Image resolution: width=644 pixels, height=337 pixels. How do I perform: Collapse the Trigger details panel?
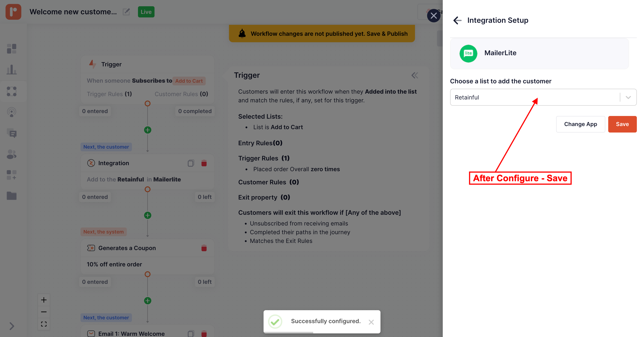(x=415, y=75)
